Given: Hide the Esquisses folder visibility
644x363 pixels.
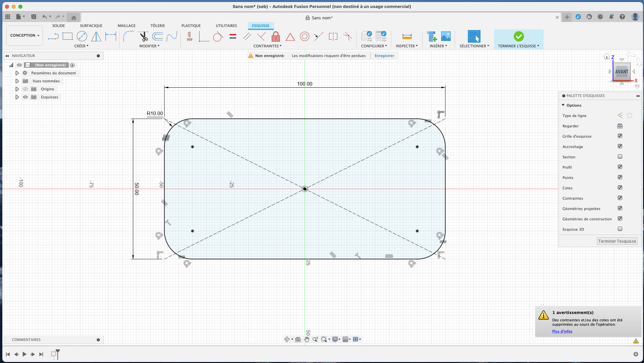Looking at the screenshot, I should click(25, 97).
